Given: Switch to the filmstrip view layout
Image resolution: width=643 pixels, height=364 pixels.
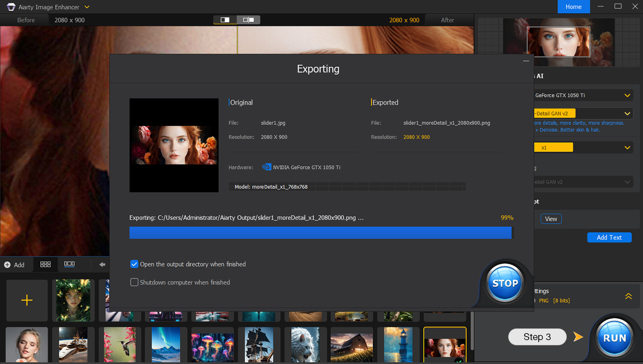Looking at the screenshot, I should 69,264.
